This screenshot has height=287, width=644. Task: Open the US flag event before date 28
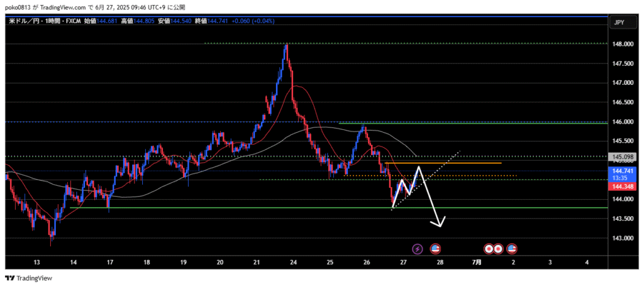[435, 249]
